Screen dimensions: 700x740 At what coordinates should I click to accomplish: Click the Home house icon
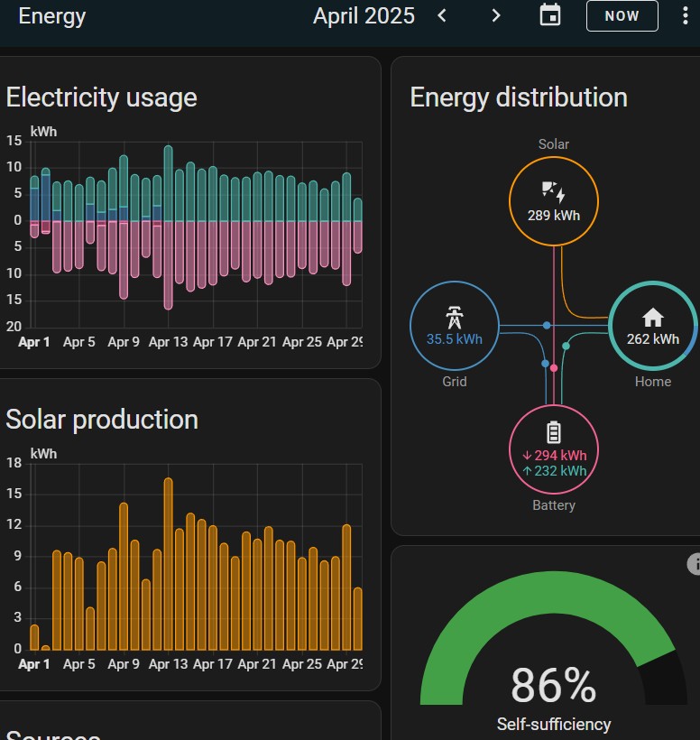pyautogui.click(x=652, y=317)
